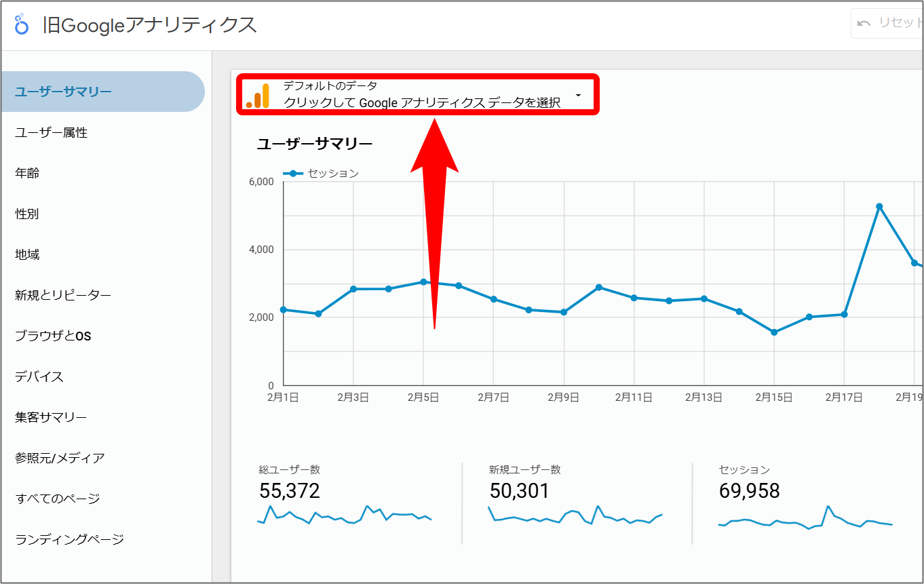
Task: Select the ランディングページ report
Action: (69, 540)
